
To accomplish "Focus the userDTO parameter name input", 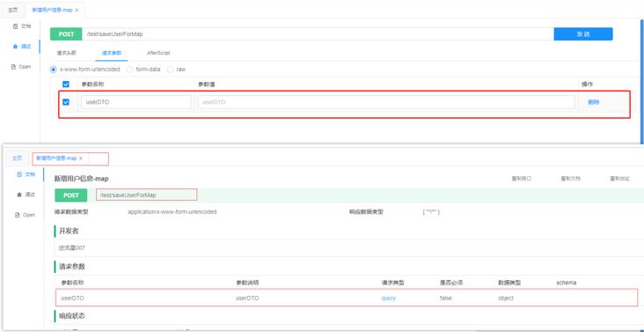I will pyautogui.click(x=136, y=102).
